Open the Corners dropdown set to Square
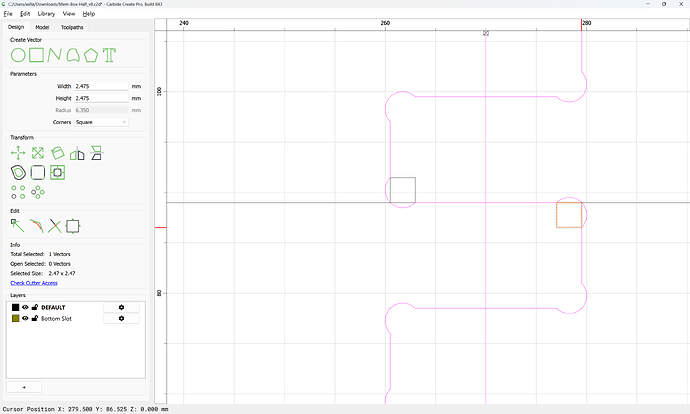The height and width of the screenshot is (414, 690). pyautogui.click(x=101, y=122)
